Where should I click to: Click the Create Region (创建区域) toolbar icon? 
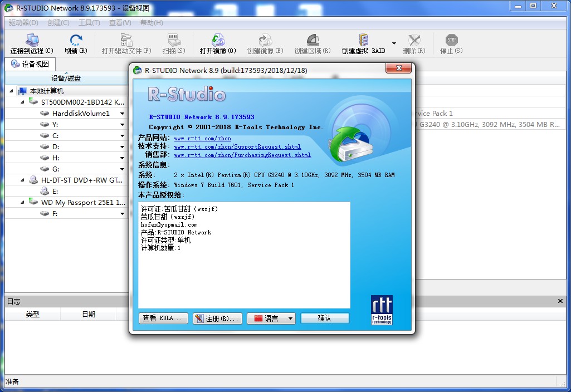pos(313,40)
